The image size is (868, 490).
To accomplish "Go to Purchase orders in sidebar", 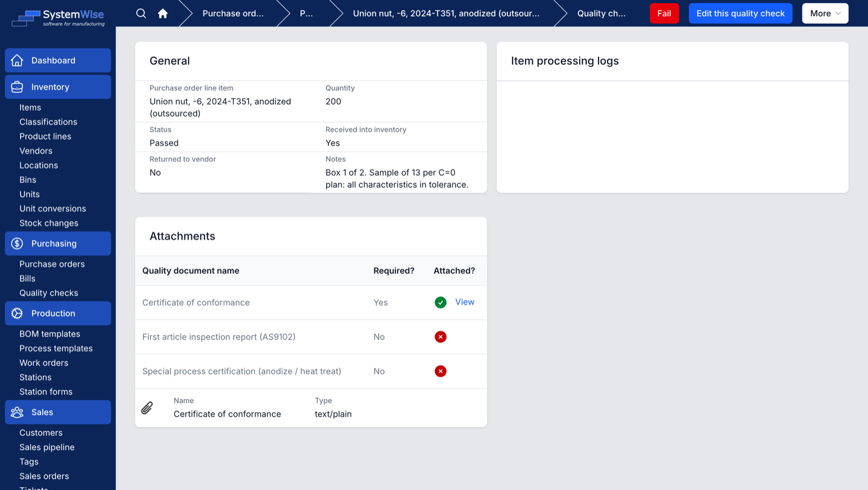I will click(52, 264).
